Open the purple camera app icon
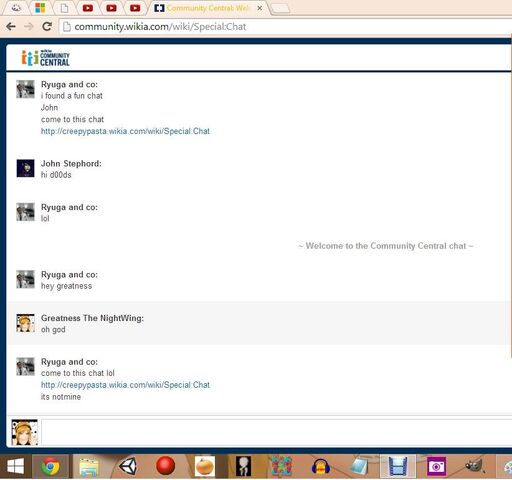The height and width of the screenshot is (480, 512). [x=436, y=466]
